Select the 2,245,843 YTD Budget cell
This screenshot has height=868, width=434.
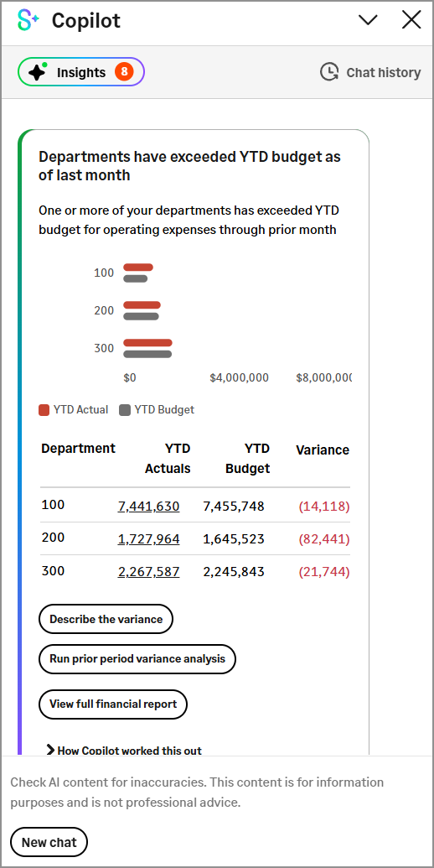(x=233, y=571)
